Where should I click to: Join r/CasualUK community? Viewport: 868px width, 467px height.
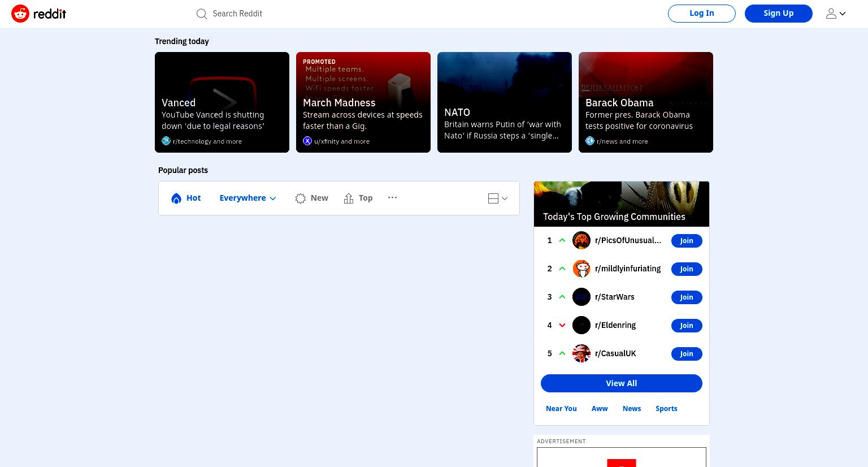(687, 354)
